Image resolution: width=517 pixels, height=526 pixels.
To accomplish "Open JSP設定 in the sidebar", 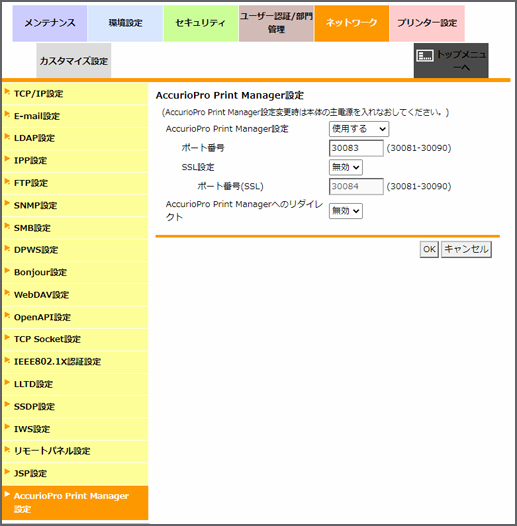I will pyautogui.click(x=75, y=473).
